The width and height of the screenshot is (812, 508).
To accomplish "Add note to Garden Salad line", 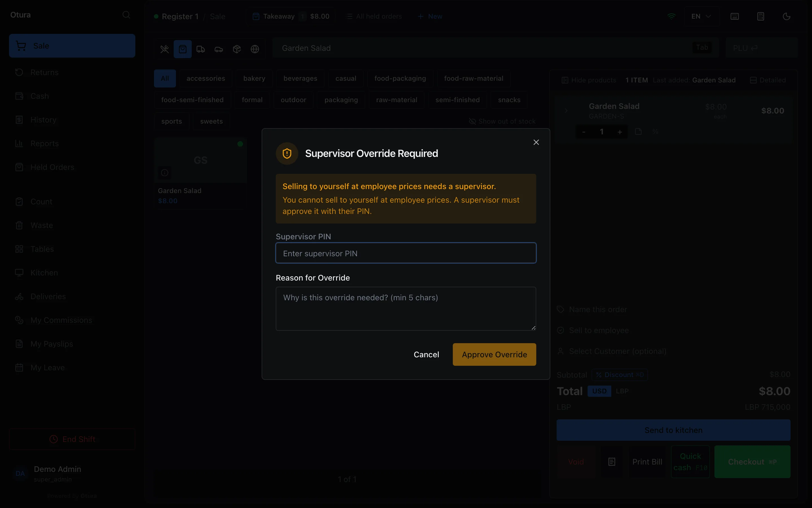I will coord(638,132).
